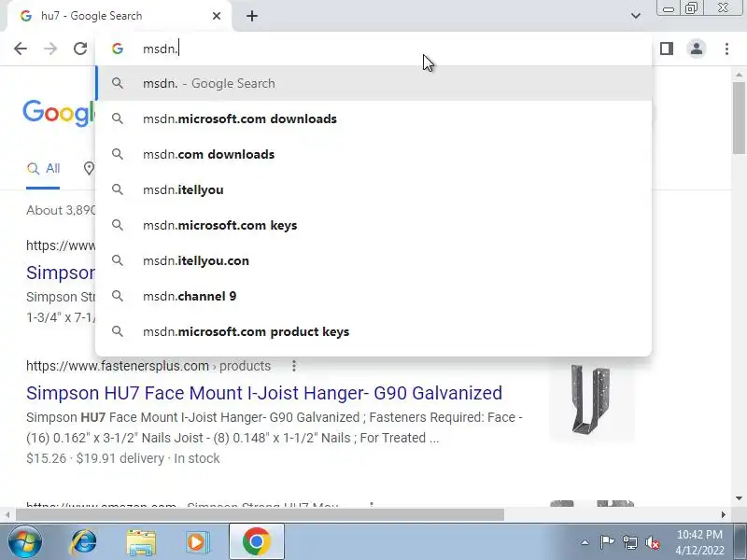Click the price text '$15.26 · $19.91 delivery'
This screenshot has height=560, width=747.
[x=94, y=458]
